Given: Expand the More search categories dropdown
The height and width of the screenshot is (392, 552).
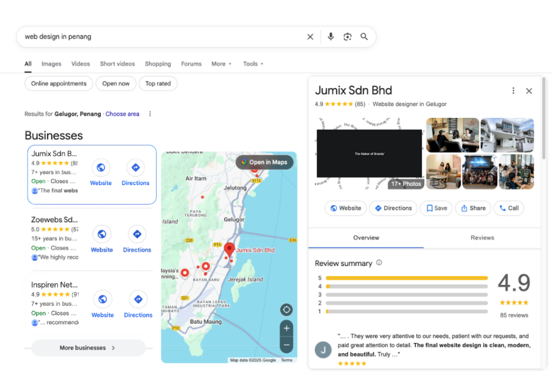Looking at the screenshot, I should click(x=221, y=64).
